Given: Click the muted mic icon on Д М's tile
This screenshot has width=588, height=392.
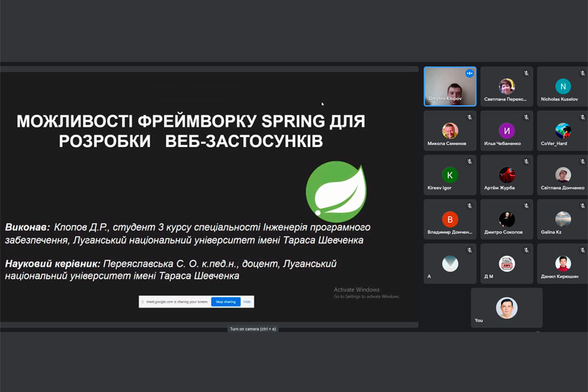Looking at the screenshot, I should point(527,250).
